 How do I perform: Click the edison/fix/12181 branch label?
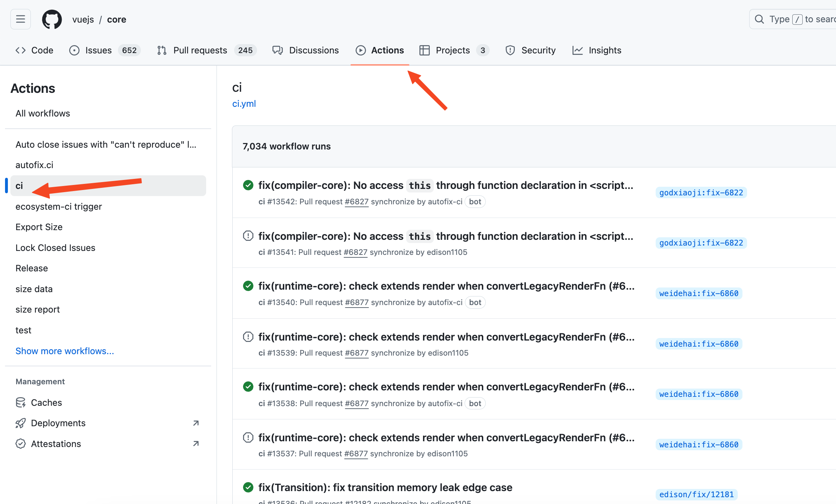696,495
